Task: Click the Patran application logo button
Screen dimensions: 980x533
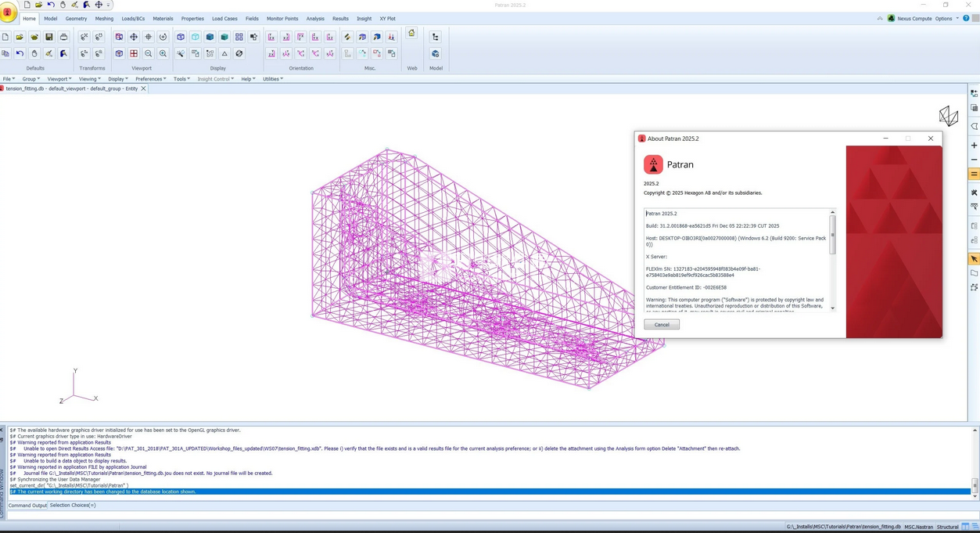Action: coord(8,12)
